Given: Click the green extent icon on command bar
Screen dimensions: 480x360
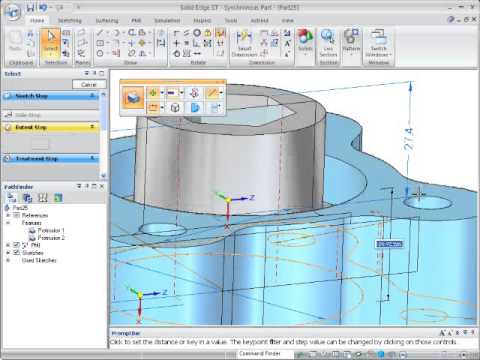Looking at the screenshot, I should (x=153, y=93).
